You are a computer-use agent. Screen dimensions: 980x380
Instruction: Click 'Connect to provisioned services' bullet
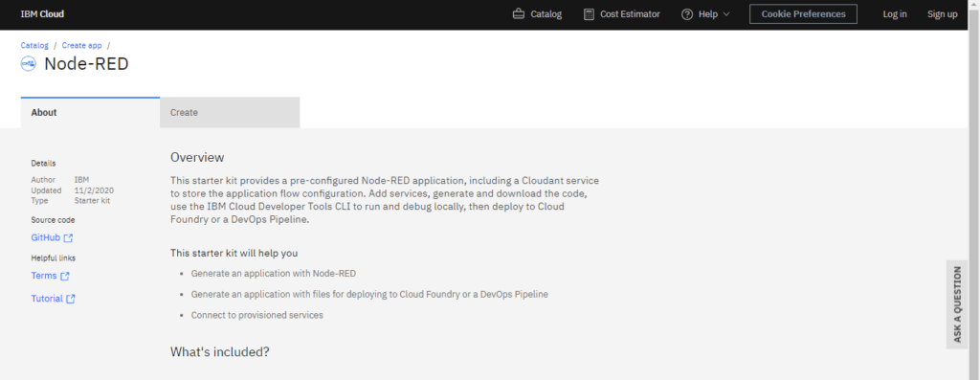pos(256,316)
